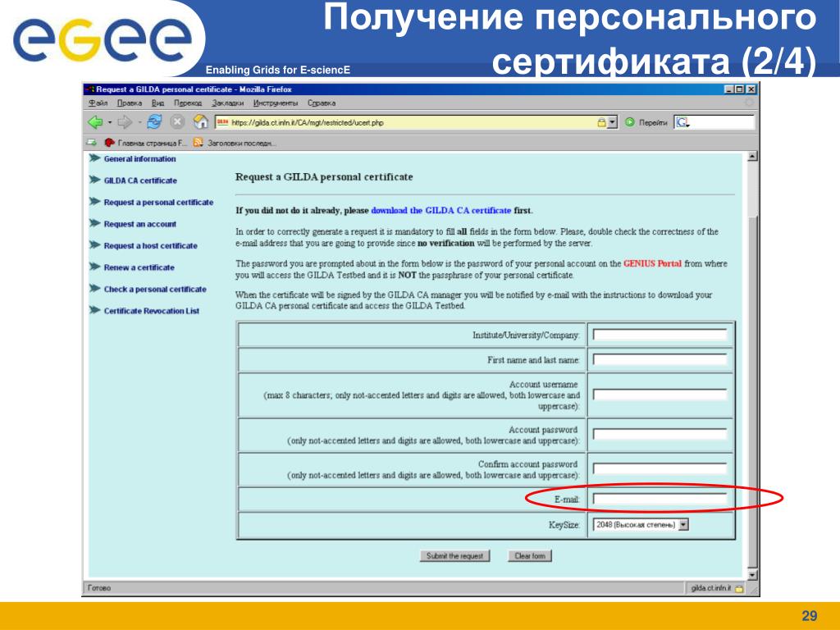Click the scrollbar up arrow

tap(752, 157)
